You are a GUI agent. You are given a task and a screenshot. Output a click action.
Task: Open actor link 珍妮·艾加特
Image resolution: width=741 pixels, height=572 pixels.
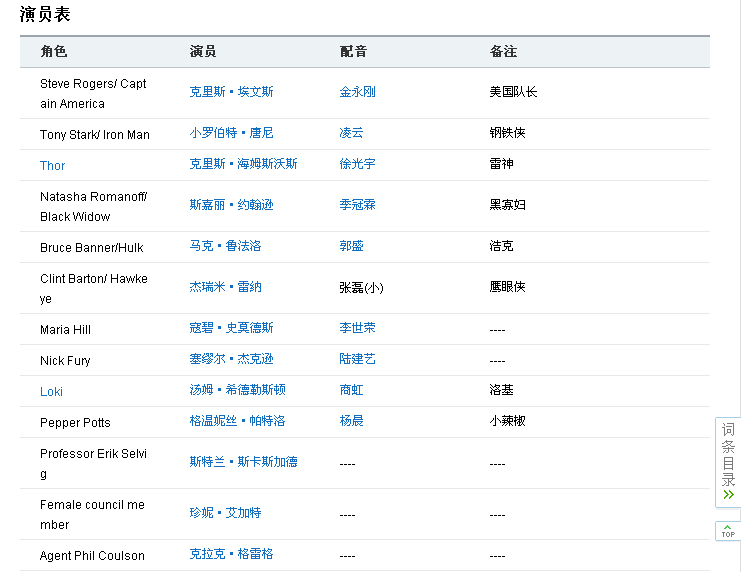(x=225, y=513)
